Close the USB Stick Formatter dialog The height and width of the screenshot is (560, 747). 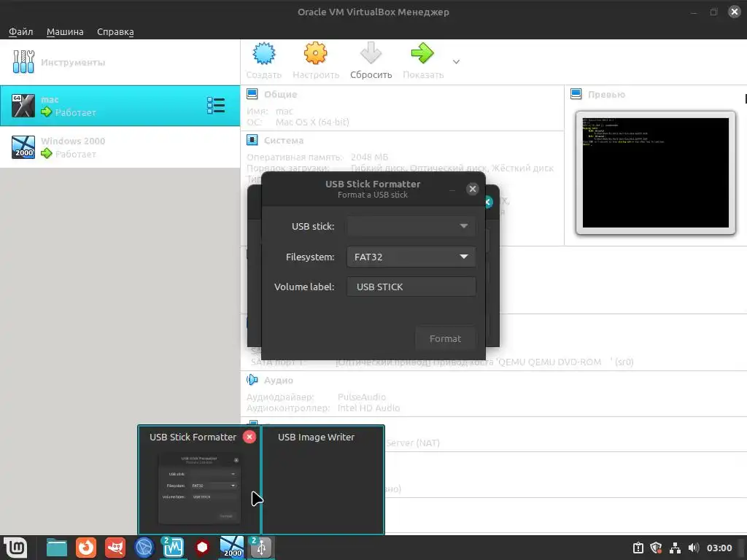point(473,189)
